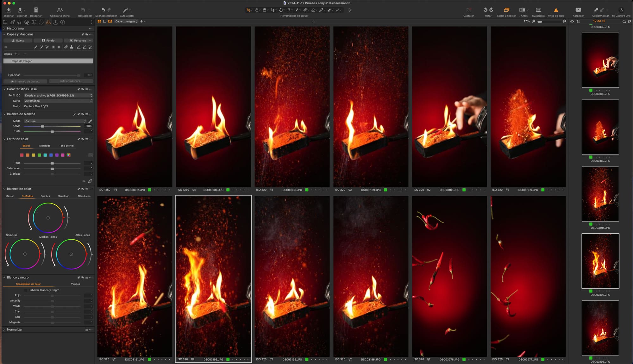Viewport: 633px width, 364px height.
Task: Open the Personas mask dropdown
Action: 78,41
